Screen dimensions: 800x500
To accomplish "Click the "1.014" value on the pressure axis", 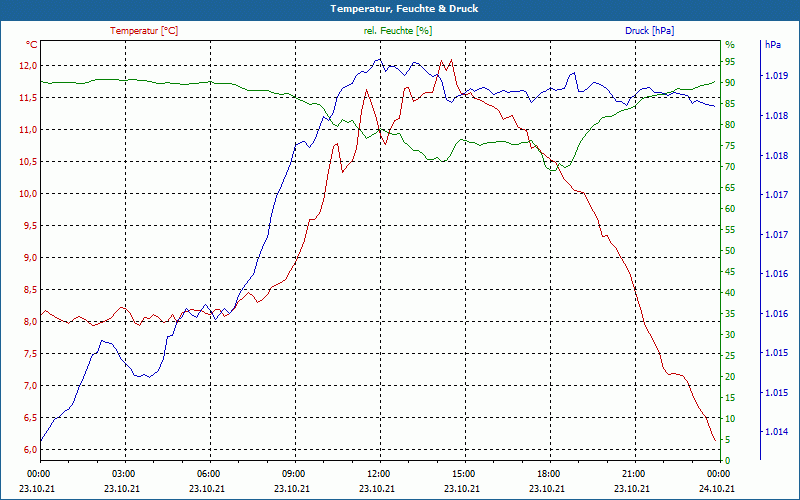I will point(776,432).
